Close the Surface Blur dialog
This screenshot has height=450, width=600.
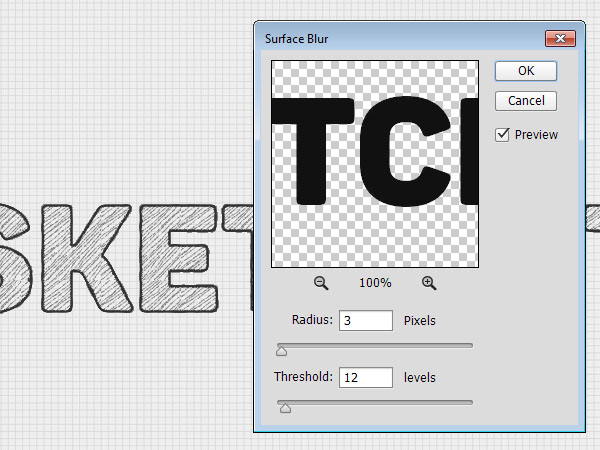click(x=560, y=39)
